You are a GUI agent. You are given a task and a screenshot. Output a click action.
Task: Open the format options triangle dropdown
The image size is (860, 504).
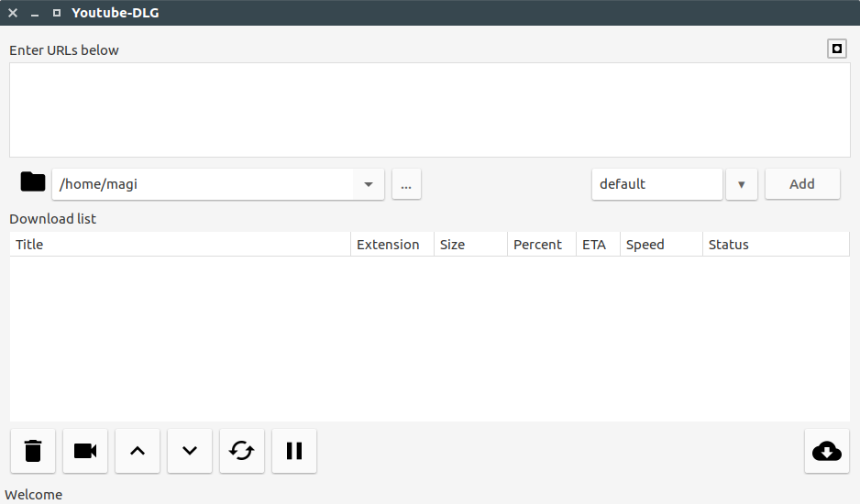742,184
